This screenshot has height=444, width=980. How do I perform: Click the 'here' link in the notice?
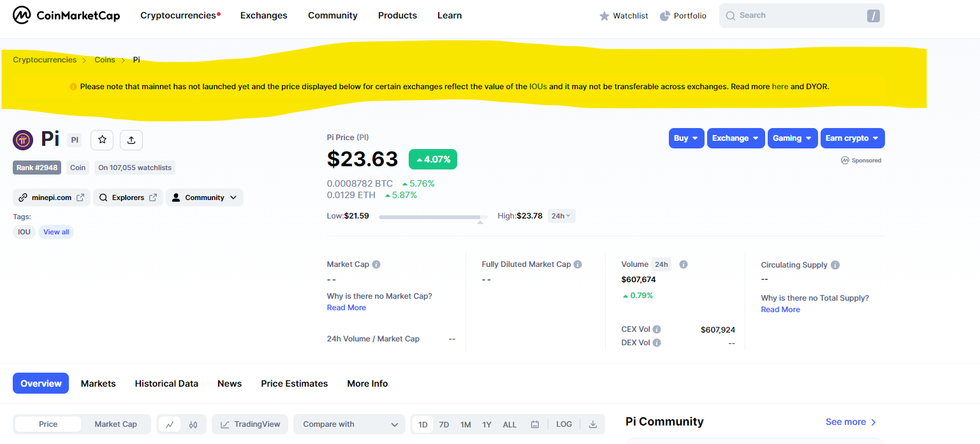(780, 87)
